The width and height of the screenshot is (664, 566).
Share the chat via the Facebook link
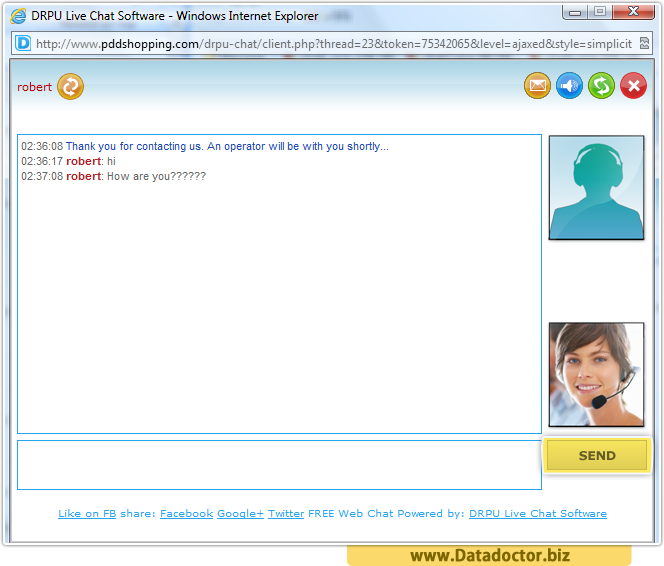point(186,514)
